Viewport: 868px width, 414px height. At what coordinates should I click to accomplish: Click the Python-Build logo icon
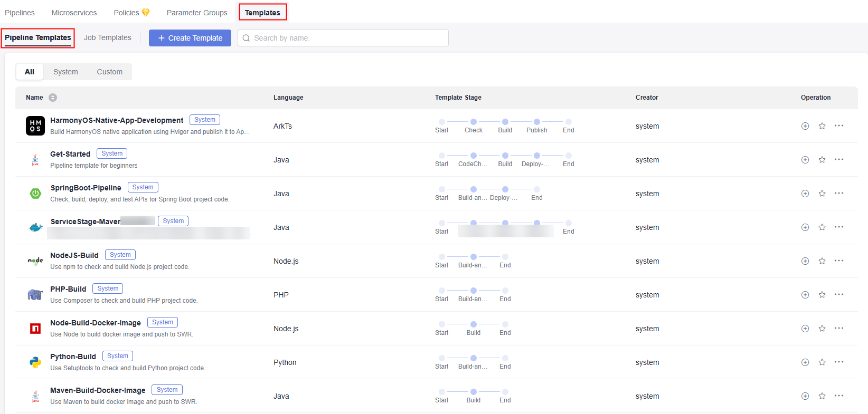click(35, 362)
